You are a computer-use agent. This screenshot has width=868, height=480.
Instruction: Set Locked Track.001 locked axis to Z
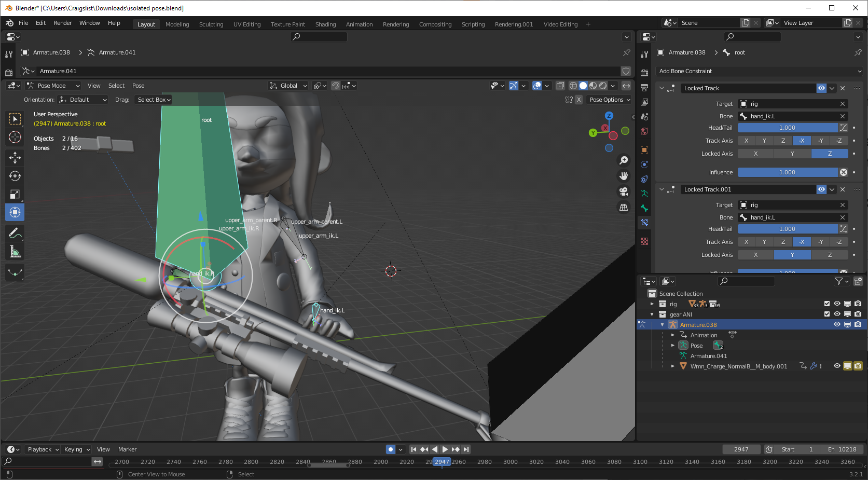(830, 255)
